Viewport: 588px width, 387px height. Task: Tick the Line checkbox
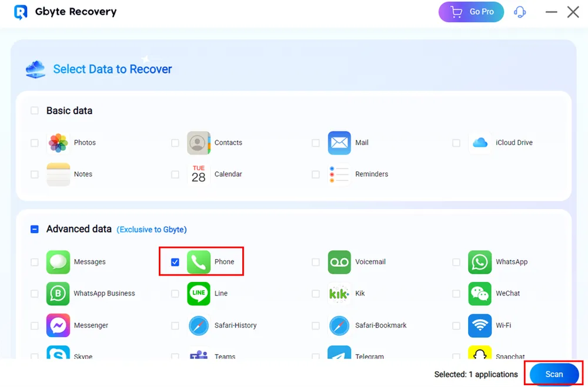pyautogui.click(x=175, y=294)
